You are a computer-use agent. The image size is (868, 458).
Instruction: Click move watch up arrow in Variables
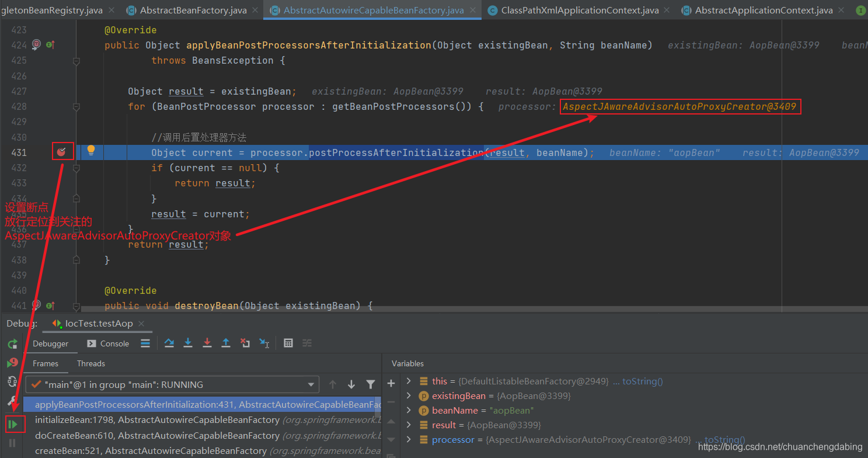click(391, 422)
